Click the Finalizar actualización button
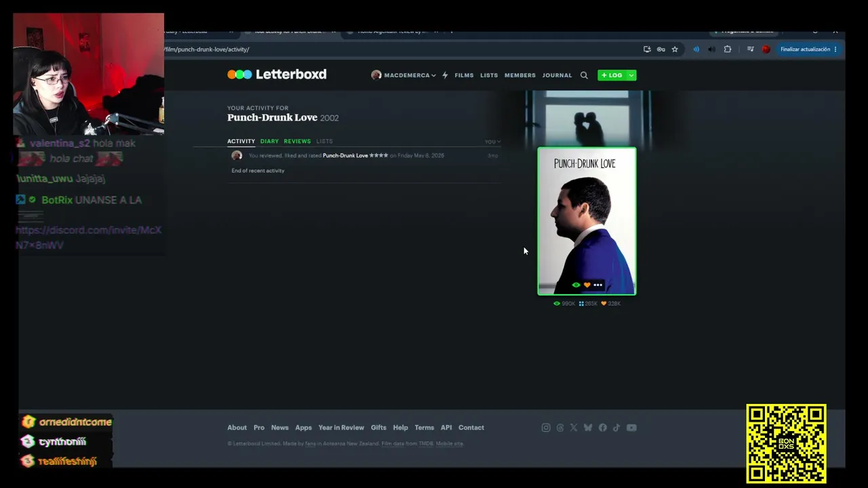The width and height of the screenshot is (868, 488). point(808,49)
